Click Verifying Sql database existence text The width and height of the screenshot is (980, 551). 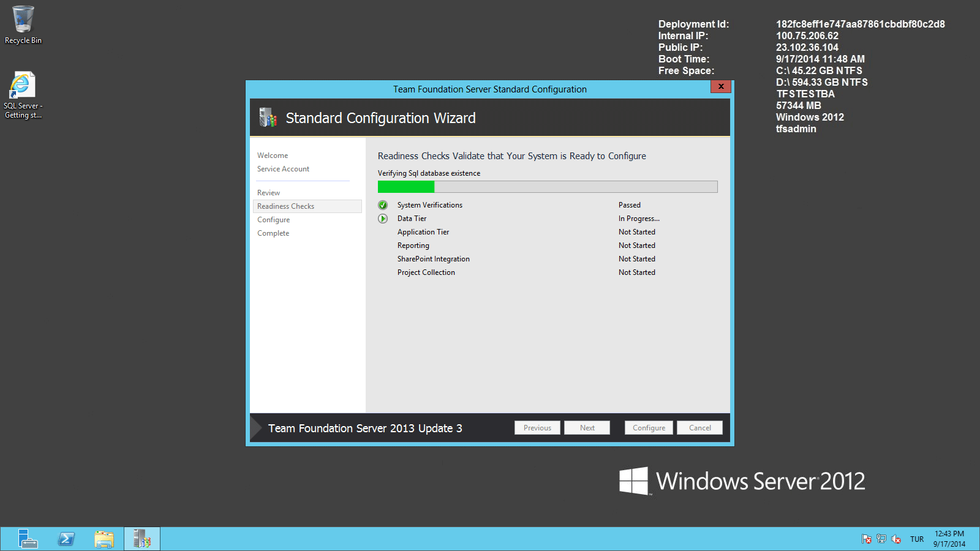point(429,173)
